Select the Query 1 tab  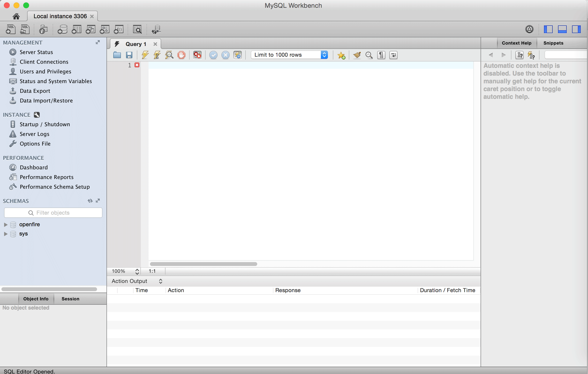click(136, 44)
